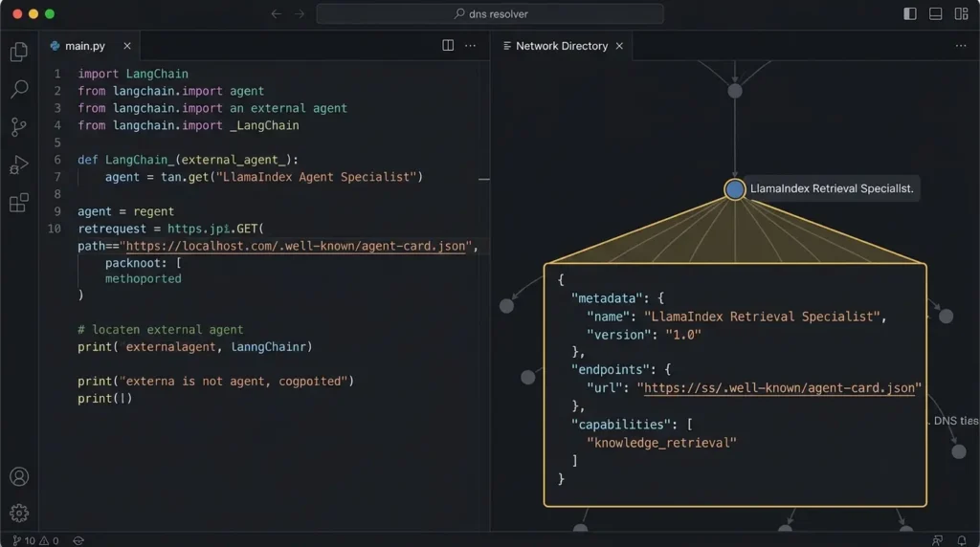
Task: Click the "methoported" text in code
Action: (x=144, y=278)
